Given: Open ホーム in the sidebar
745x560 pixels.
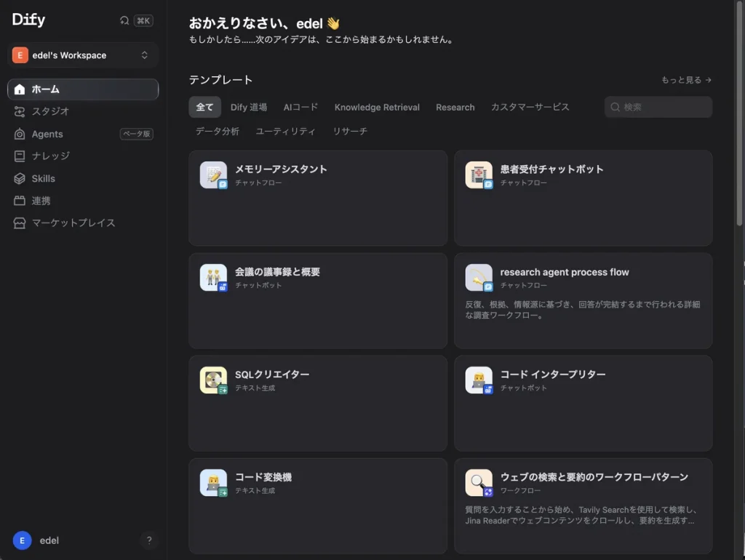Looking at the screenshot, I should (x=83, y=89).
